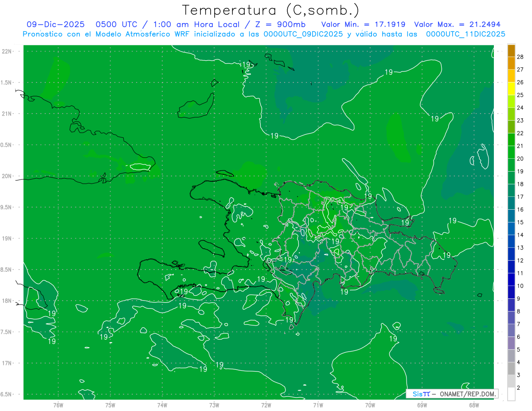Click the "22N" latitude axis label
Image resolution: width=532 pixels, height=411 pixels.
(7, 51)
